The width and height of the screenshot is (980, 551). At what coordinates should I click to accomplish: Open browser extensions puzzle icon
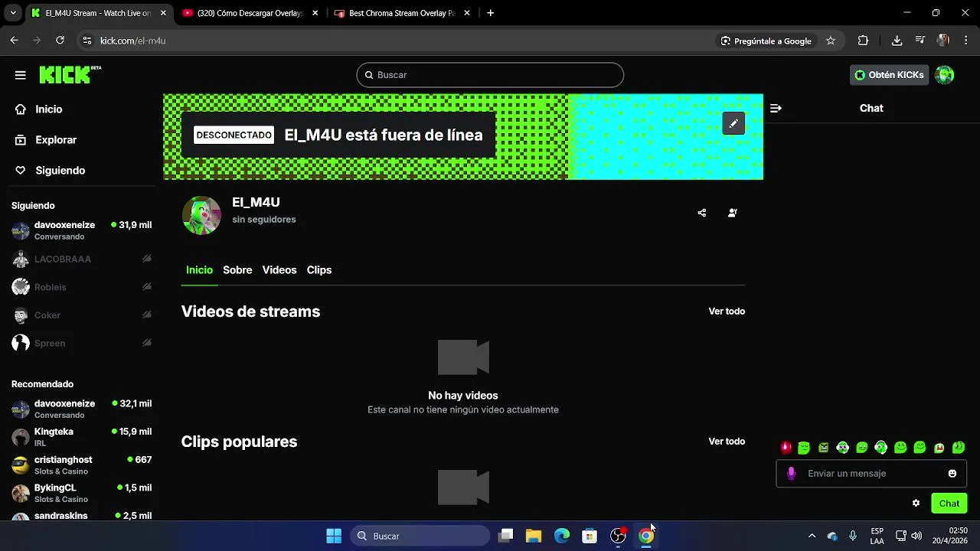(x=863, y=41)
